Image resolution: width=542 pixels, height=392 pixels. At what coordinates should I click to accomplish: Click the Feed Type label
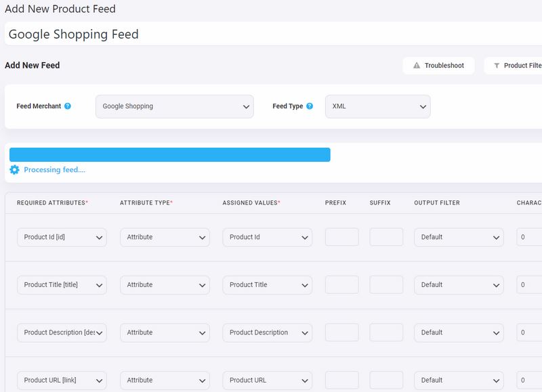287,106
